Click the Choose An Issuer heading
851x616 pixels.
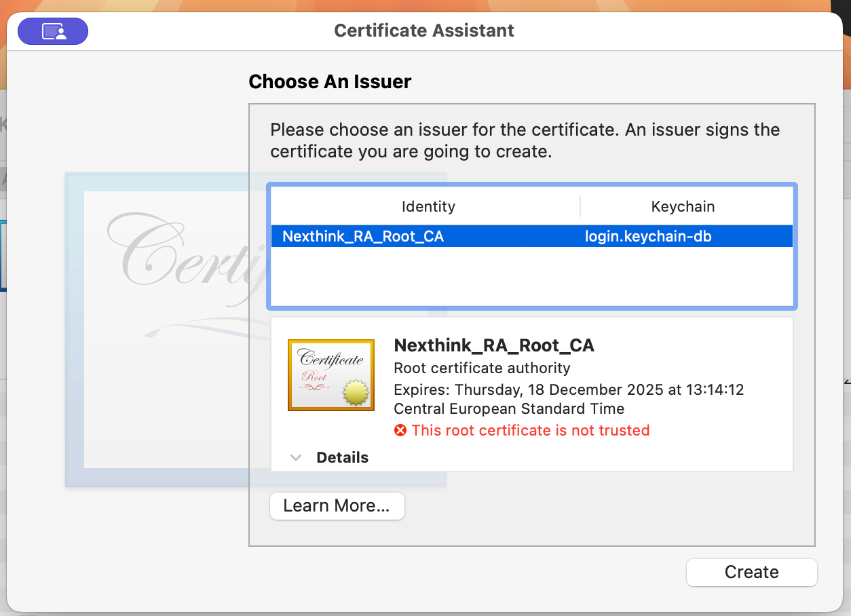(330, 81)
